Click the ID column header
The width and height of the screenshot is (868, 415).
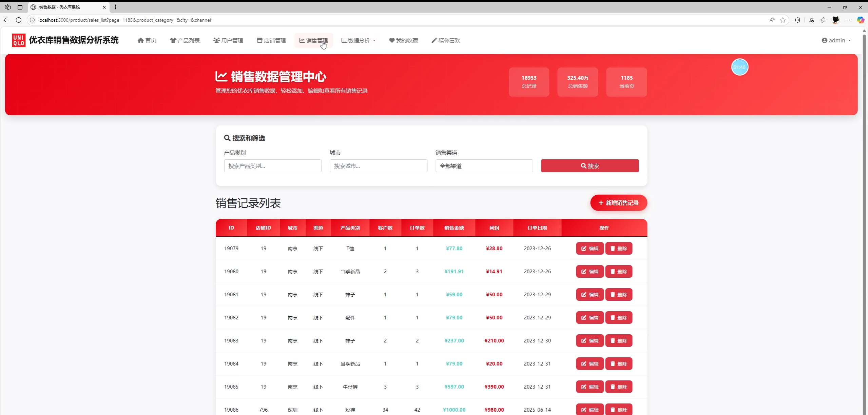(x=231, y=228)
